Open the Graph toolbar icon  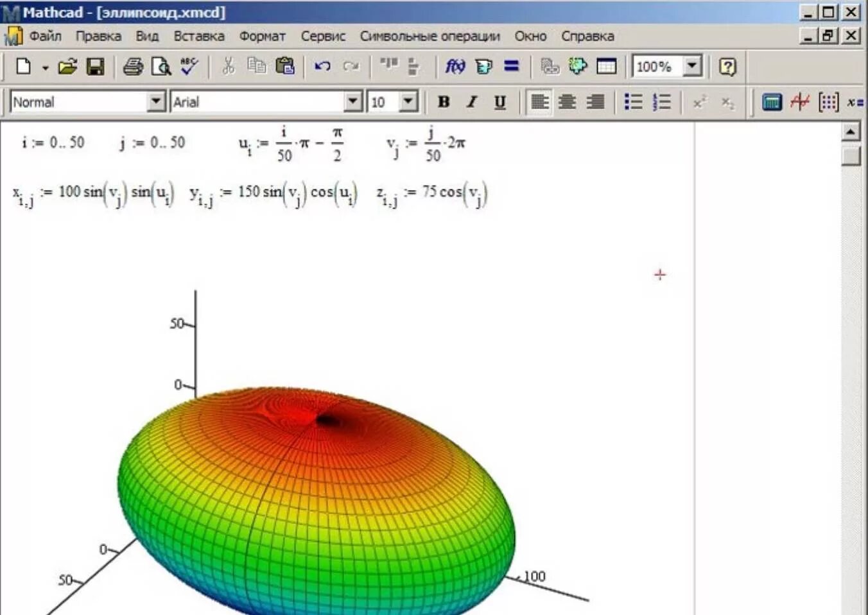click(800, 101)
